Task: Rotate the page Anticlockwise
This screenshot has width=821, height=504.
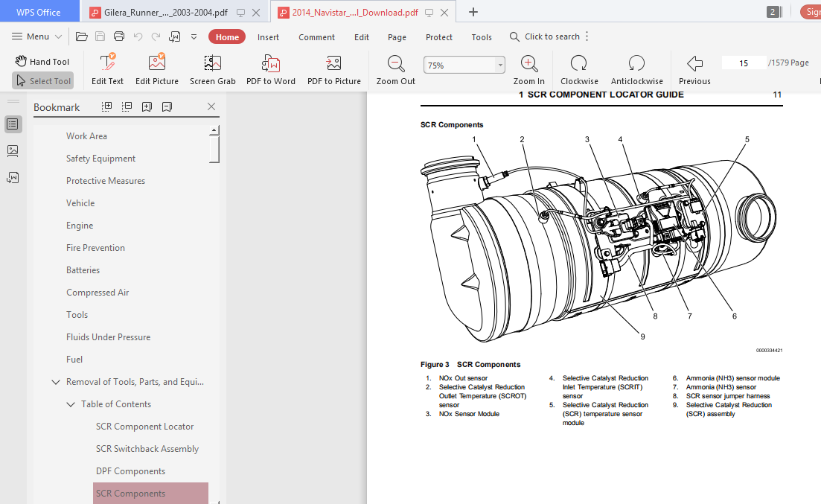Action: click(x=636, y=69)
